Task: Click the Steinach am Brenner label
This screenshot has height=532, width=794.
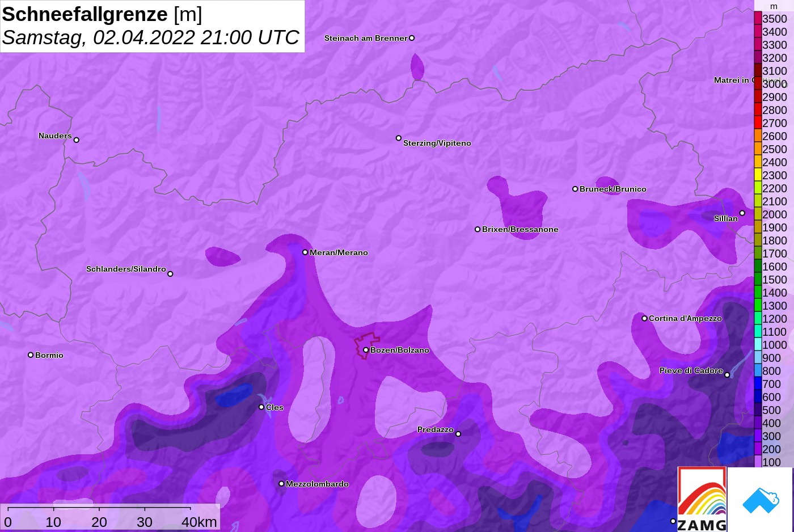Action: tap(366, 38)
